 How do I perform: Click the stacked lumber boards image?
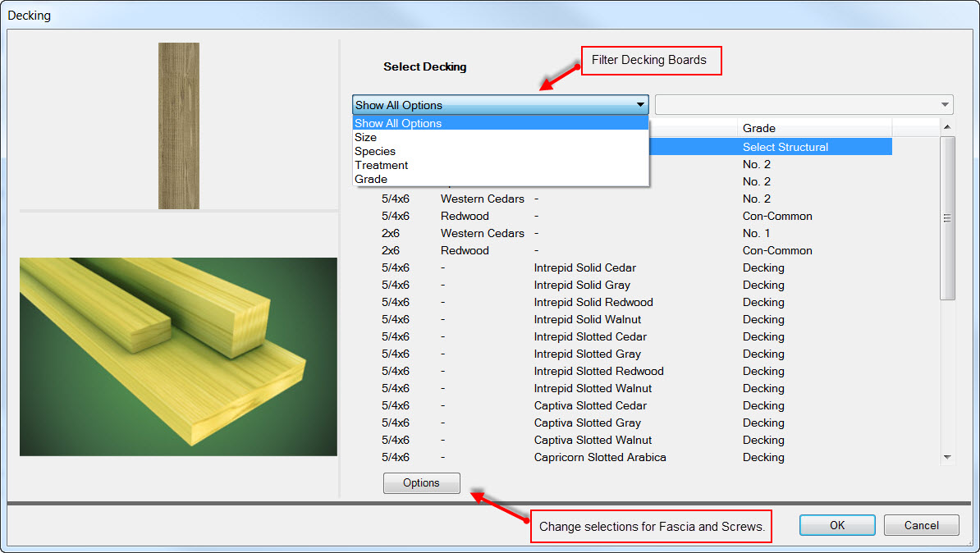178,357
